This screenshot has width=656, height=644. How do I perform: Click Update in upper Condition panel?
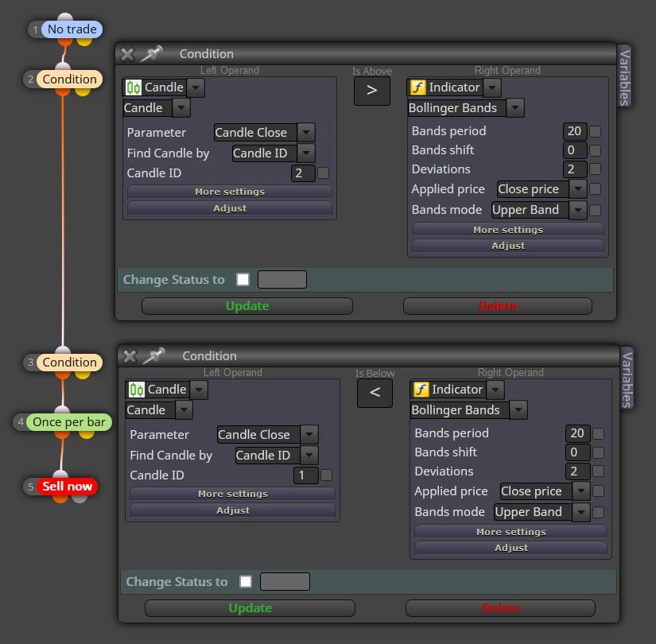[247, 306]
